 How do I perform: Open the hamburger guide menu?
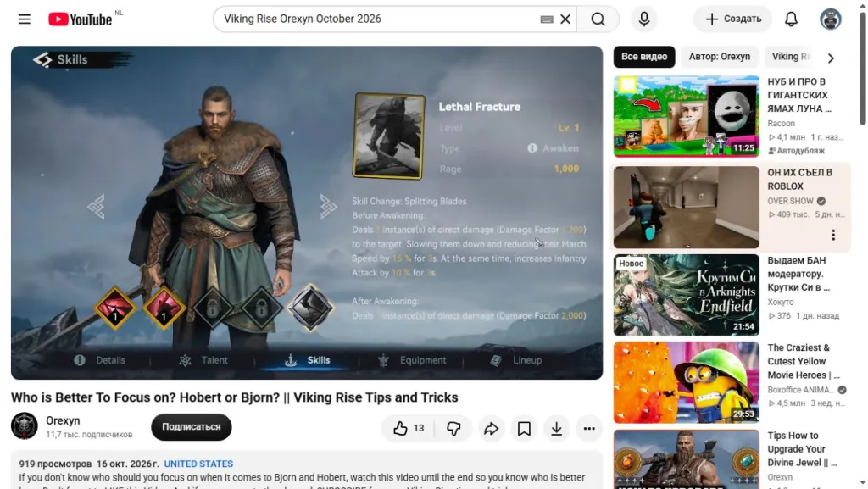tap(25, 19)
